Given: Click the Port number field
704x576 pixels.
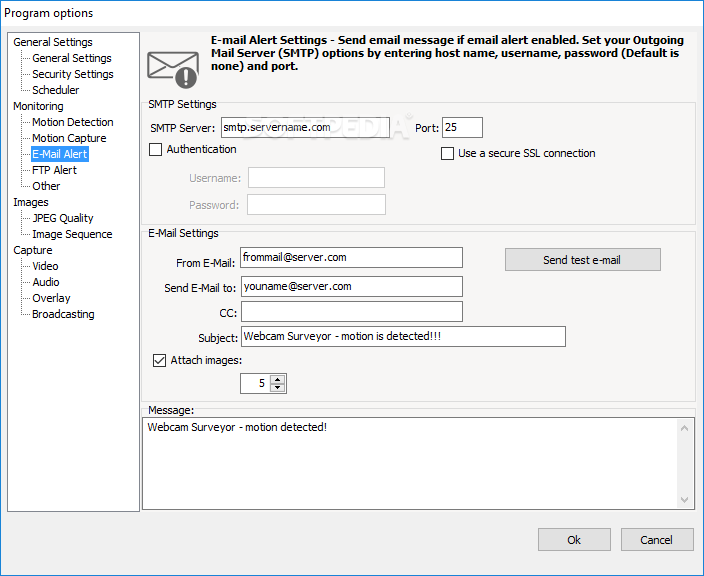Looking at the screenshot, I should 462,128.
